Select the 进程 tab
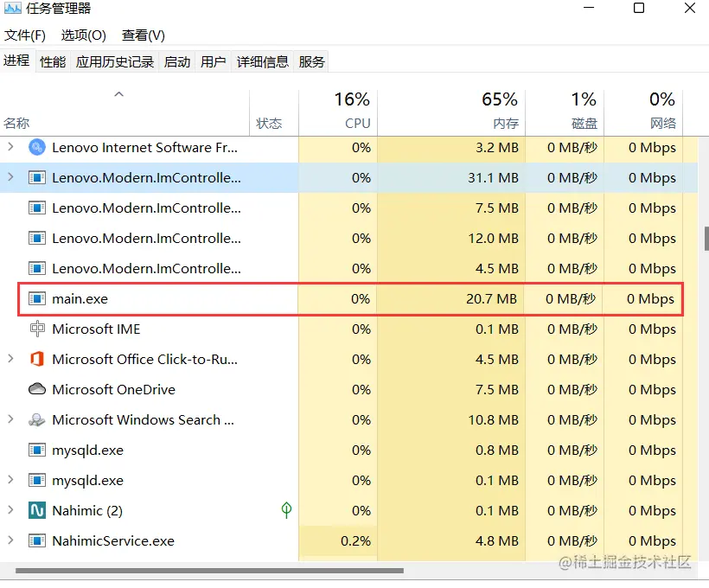The image size is (709, 588). tap(16, 61)
